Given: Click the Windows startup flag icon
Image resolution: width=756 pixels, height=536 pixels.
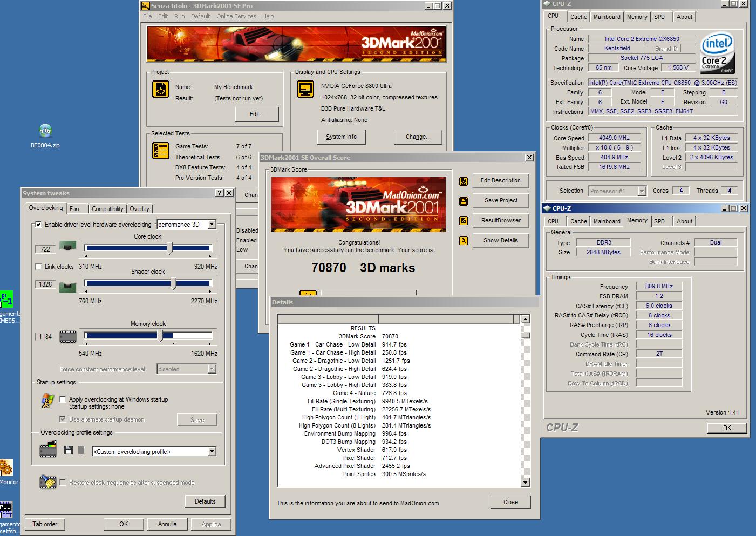Looking at the screenshot, I should [47, 401].
